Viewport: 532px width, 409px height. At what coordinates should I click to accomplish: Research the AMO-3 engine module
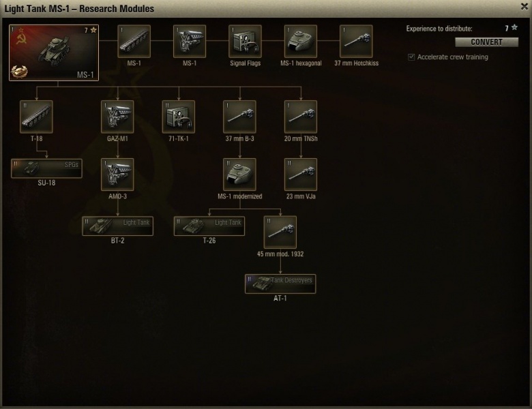coord(117,175)
